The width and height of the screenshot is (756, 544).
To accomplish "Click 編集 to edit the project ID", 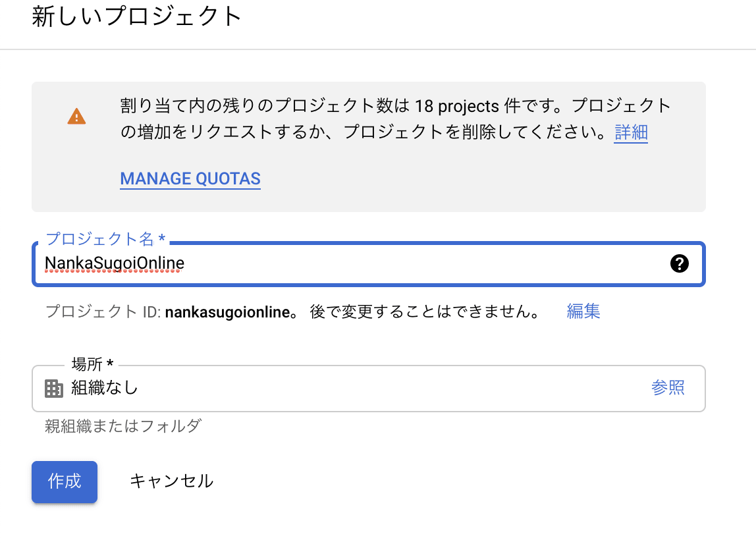I will (583, 311).
